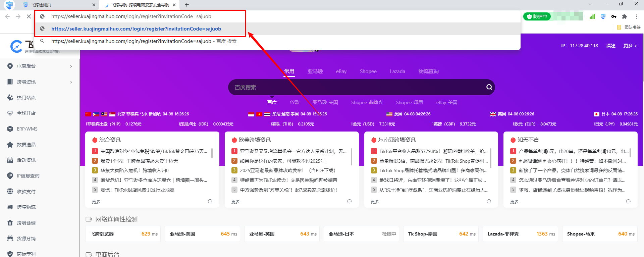Choose 亚马逊-美国 search option

325,102
